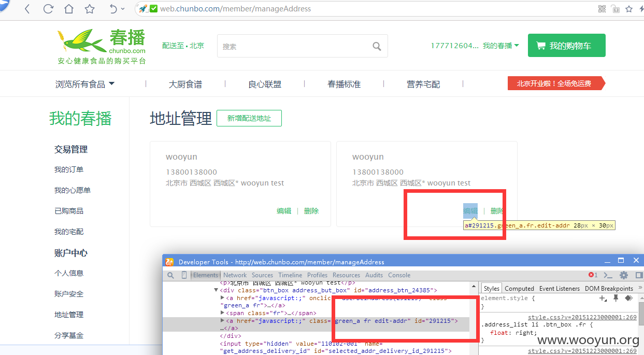Open 个人信息 in sidebar
644x355 pixels.
(x=69, y=273)
